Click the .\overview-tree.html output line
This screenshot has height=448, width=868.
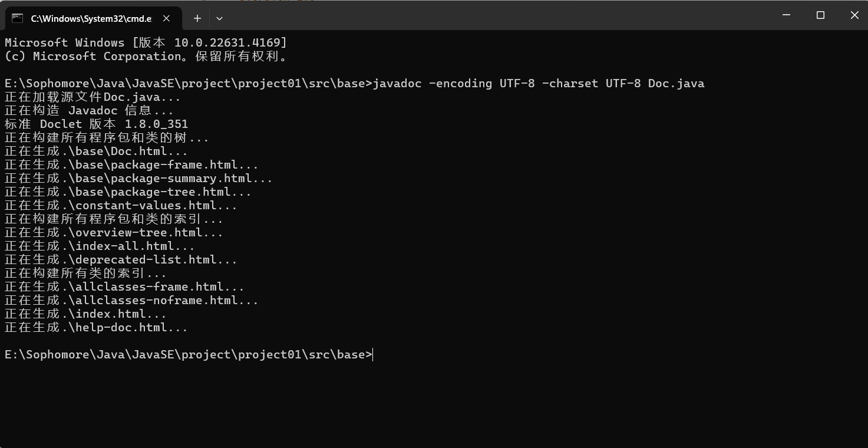114,232
